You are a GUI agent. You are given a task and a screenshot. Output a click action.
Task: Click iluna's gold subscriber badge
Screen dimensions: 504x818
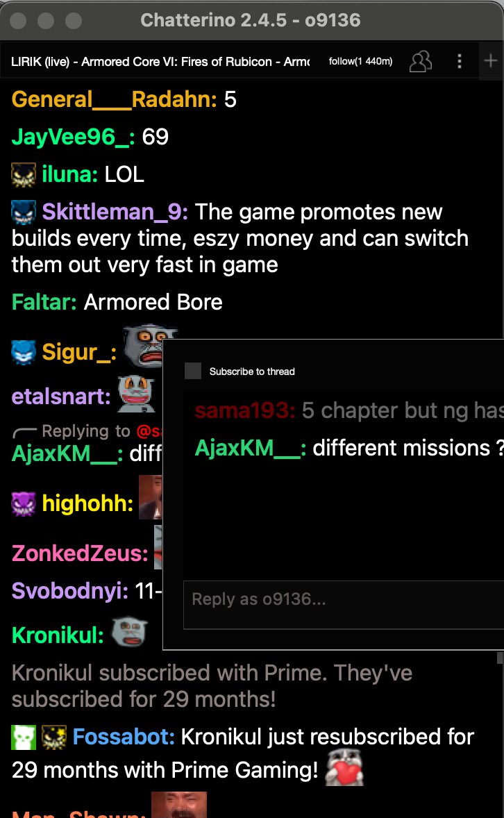coord(24,175)
